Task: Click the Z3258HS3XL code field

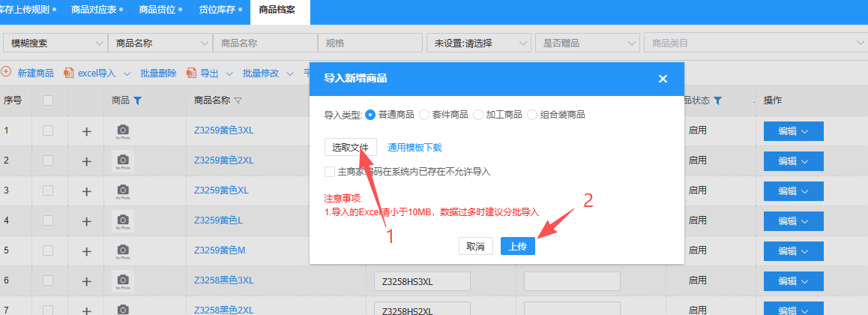Action: 422,281
